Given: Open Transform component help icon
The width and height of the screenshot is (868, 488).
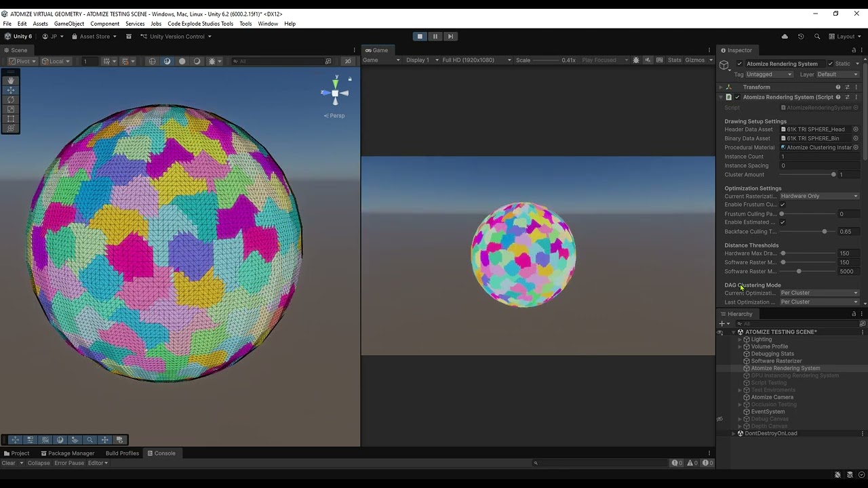Looking at the screenshot, I should [838, 87].
